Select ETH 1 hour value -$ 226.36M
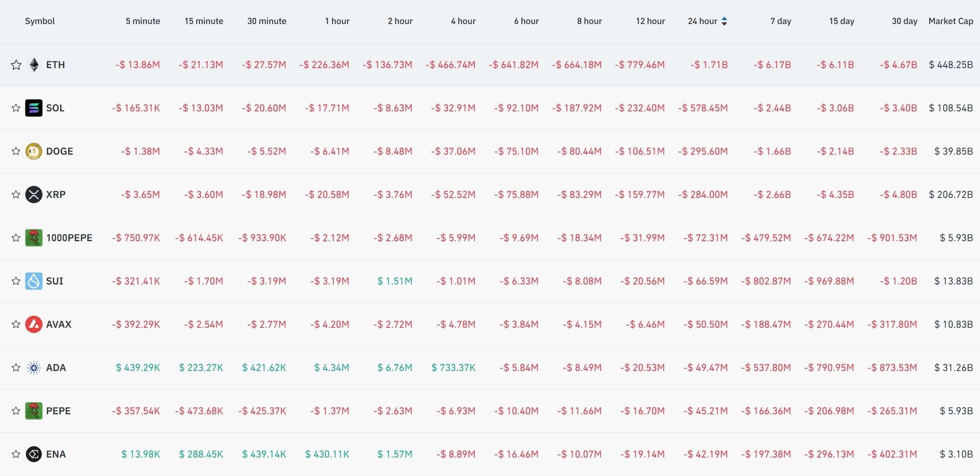The height and width of the screenshot is (476, 980). tap(325, 65)
